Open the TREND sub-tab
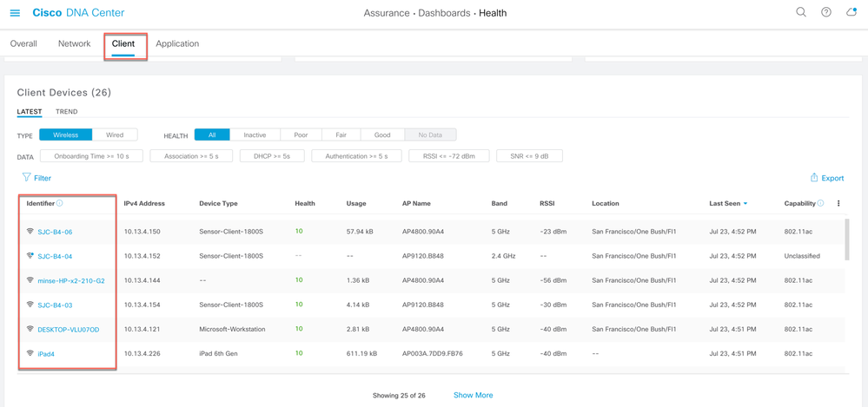 pos(66,112)
